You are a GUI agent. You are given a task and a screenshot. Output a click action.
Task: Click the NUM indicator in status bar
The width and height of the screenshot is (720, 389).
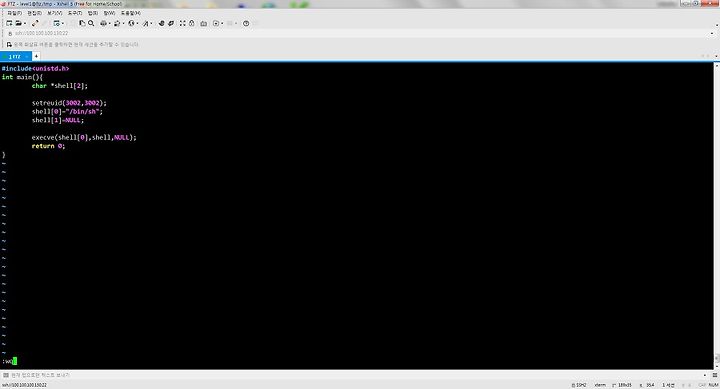point(713,385)
